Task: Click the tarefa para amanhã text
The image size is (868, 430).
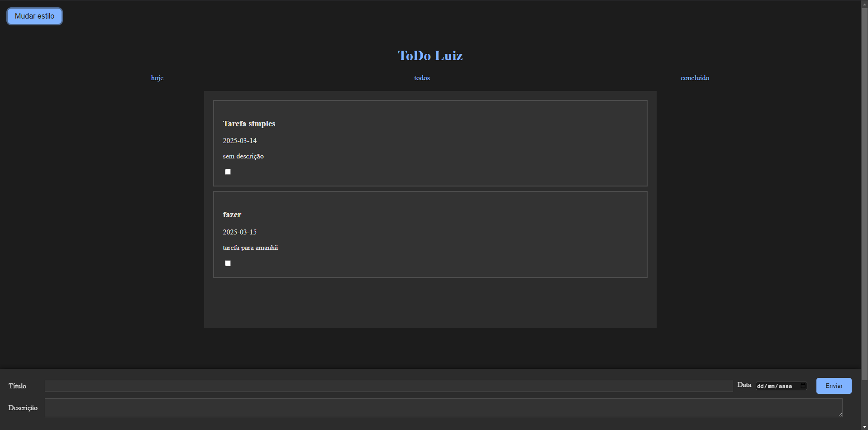Action: pos(250,248)
